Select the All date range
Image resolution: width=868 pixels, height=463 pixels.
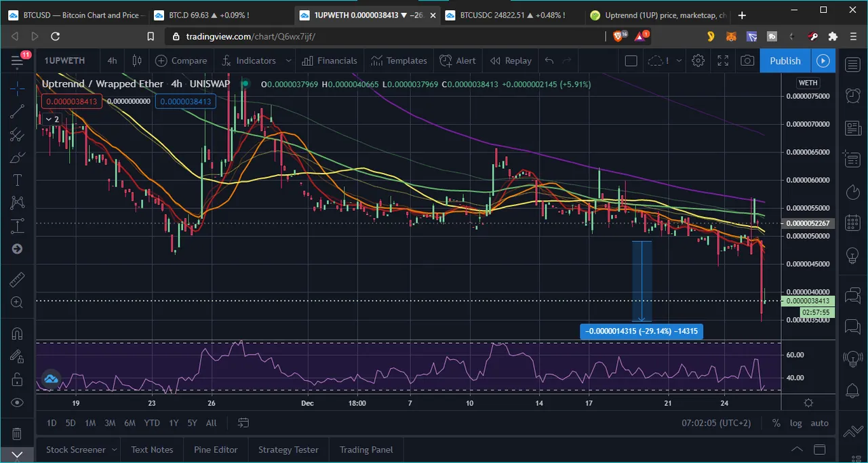coord(212,423)
